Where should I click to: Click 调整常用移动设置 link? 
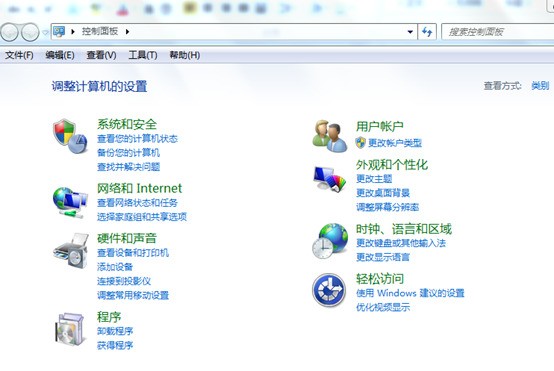tap(133, 295)
